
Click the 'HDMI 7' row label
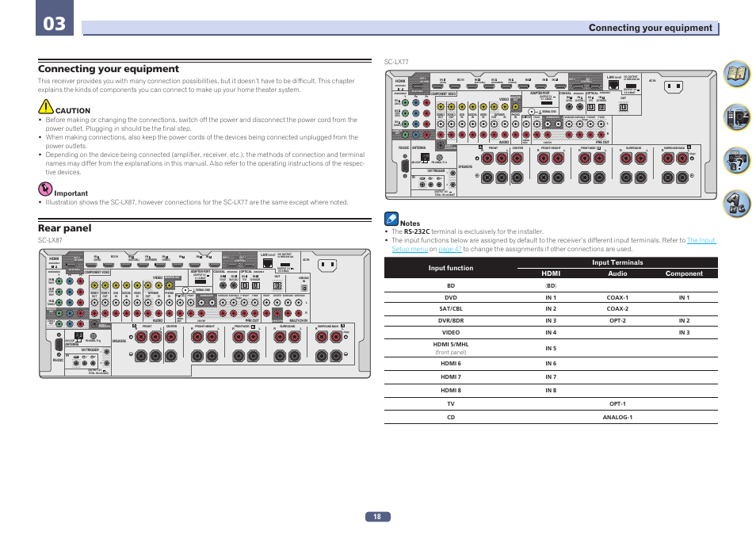click(x=451, y=377)
